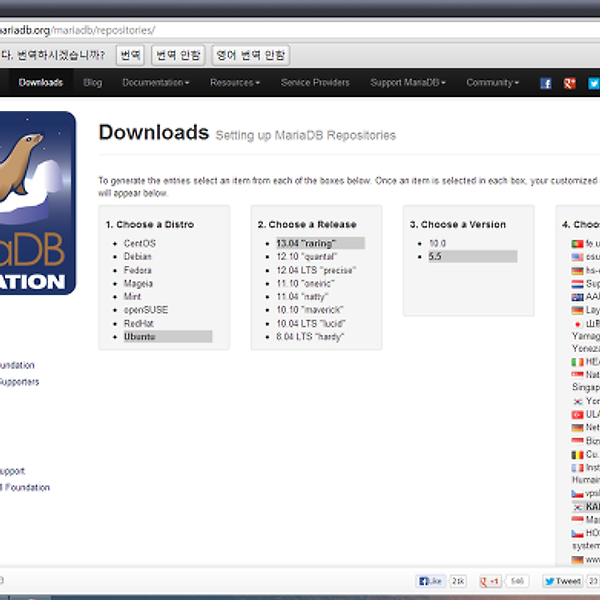Open the Service Providers nav item
This screenshot has width=600, height=600.
[x=315, y=83]
